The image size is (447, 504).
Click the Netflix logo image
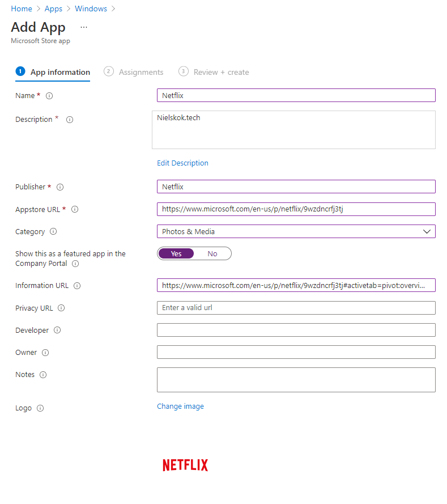click(x=185, y=465)
